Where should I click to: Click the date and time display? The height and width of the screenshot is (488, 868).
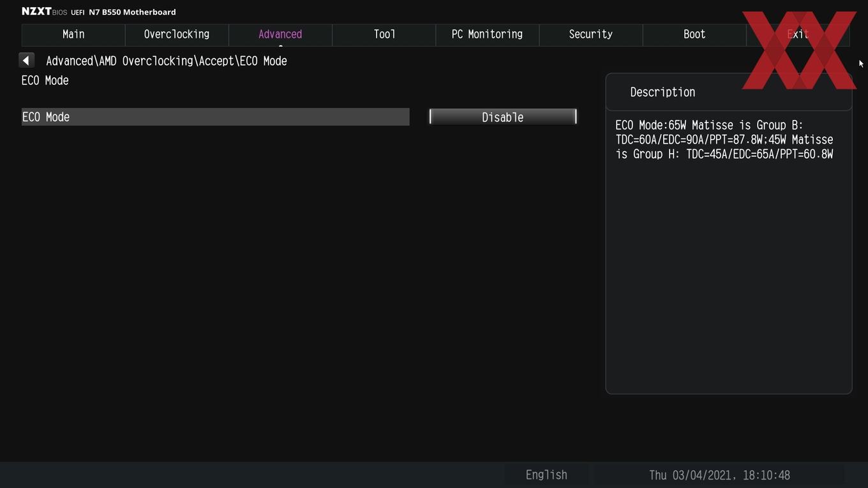point(719,475)
